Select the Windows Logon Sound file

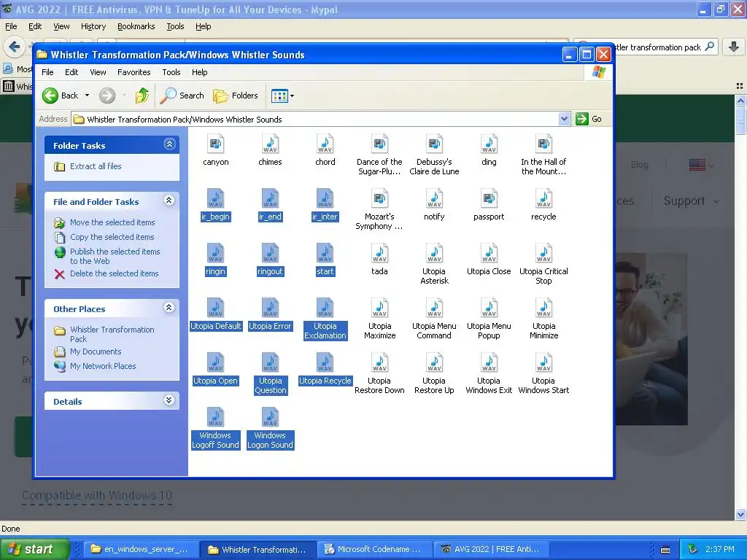coord(270,429)
